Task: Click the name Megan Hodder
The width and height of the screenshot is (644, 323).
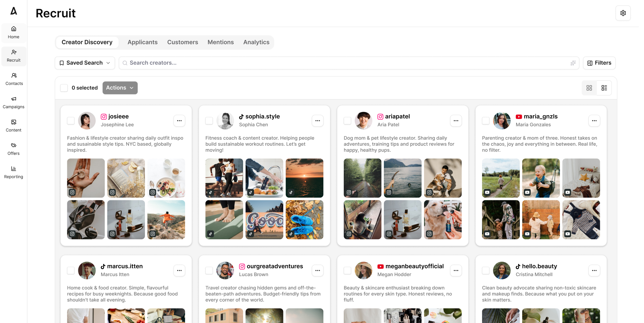Action: pos(394,274)
